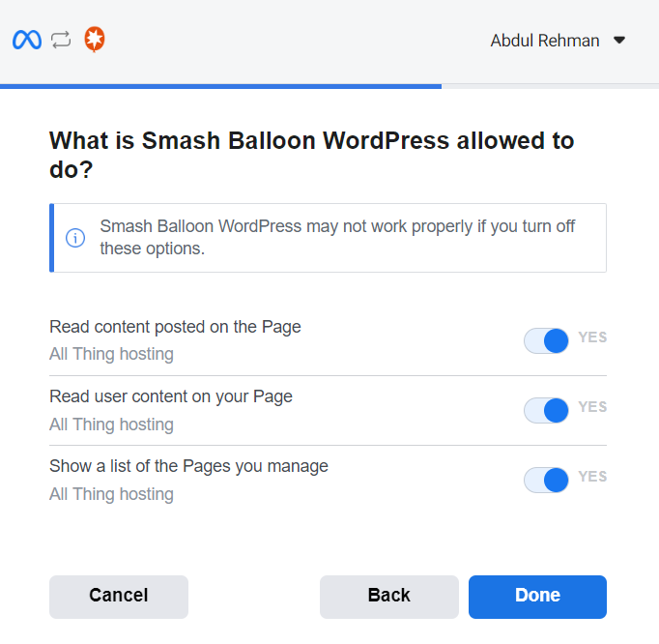Viewport: 659px width, 644px height.
Task: Select "Show a list of the Pages" text
Action: tap(188, 466)
